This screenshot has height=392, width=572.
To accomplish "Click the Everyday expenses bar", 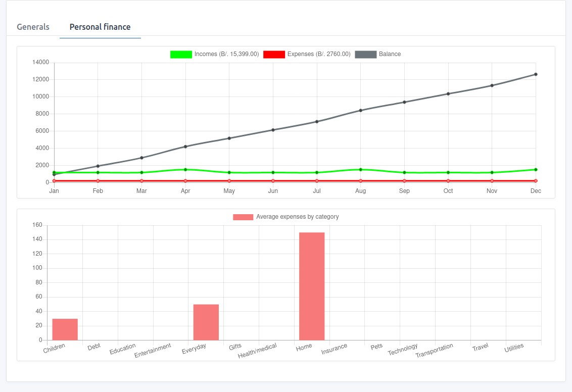I will [x=206, y=322].
